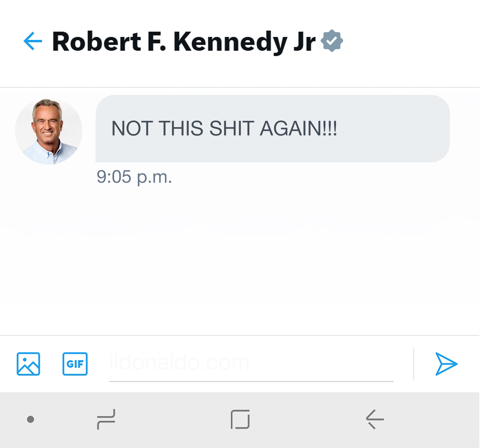Image resolution: width=480 pixels, height=448 pixels.
Task: Tap the small dot in navigation bar
Action: tap(30, 419)
